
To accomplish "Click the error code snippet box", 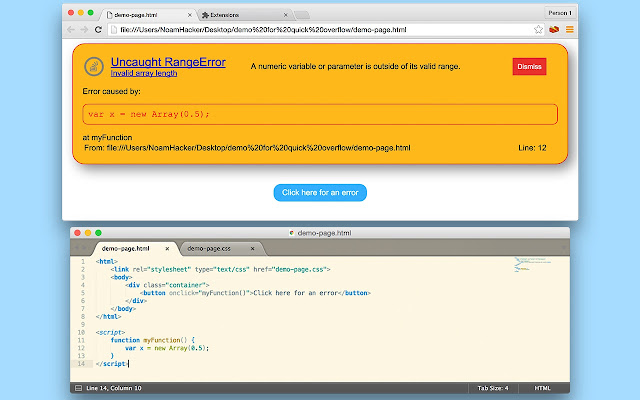I will coord(320,114).
